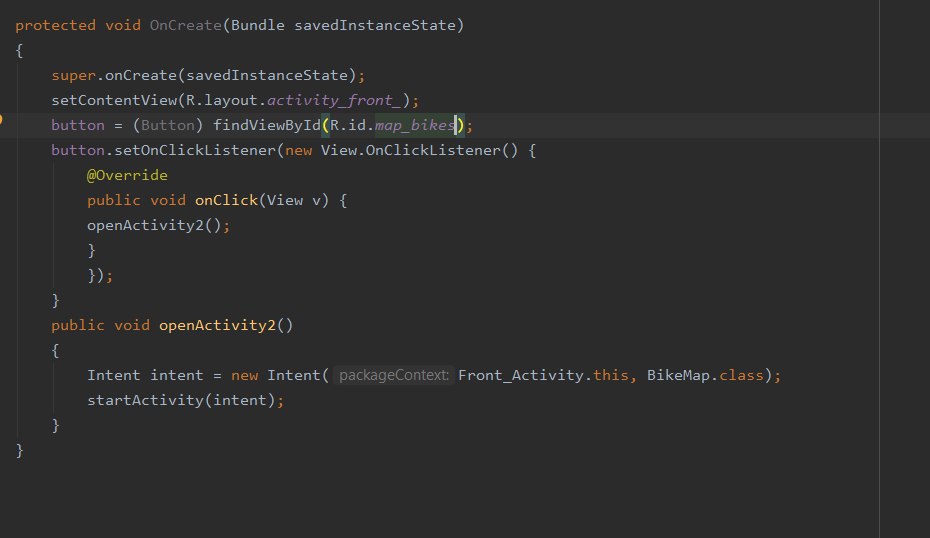Click 'new Intent(' constructor call

pos(280,375)
